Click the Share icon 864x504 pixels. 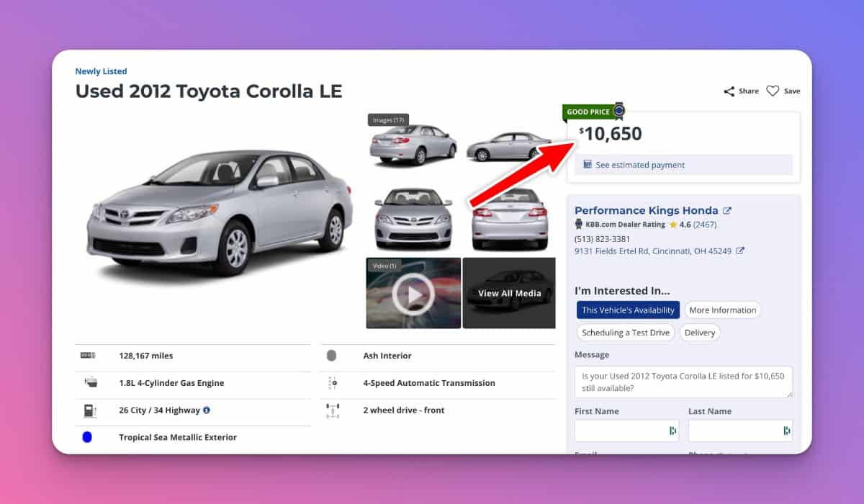click(x=729, y=91)
